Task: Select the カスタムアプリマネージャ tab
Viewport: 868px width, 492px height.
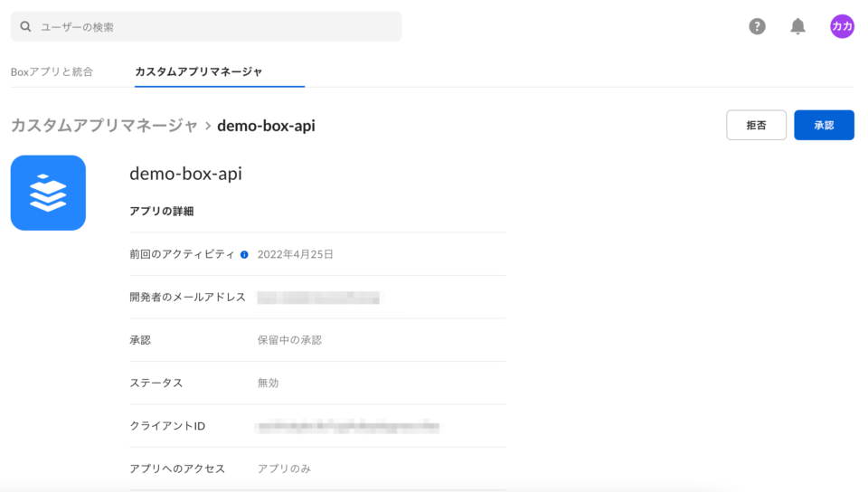Action: tap(199, 71)
